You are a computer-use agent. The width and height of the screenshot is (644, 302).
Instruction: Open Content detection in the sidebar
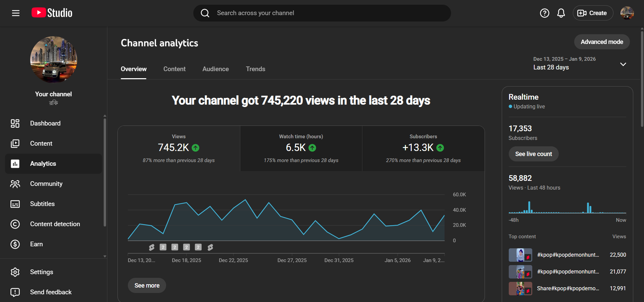(x=55, y=224)
